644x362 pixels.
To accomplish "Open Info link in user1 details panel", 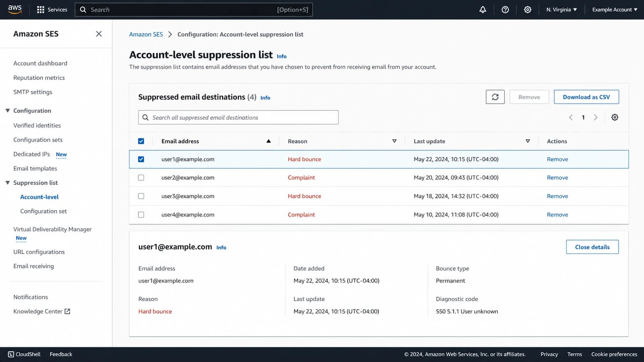I will coord(221,247).
